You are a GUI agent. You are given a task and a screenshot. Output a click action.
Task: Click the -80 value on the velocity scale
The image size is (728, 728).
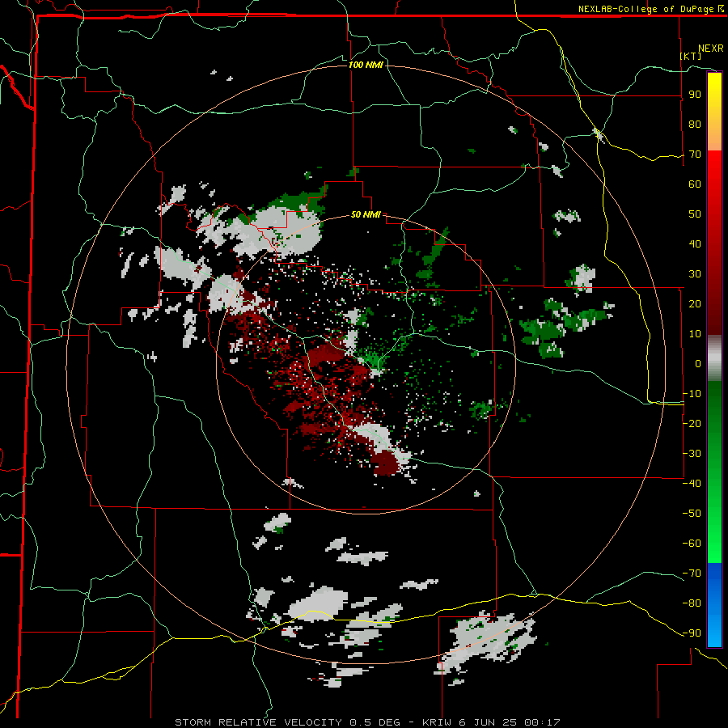tap(692, 603)
